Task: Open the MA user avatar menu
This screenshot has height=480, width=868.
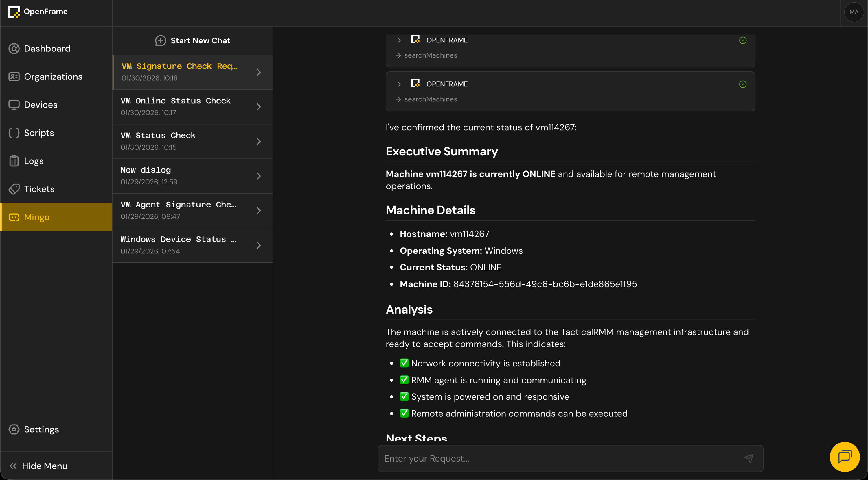Action: [854, 12]
